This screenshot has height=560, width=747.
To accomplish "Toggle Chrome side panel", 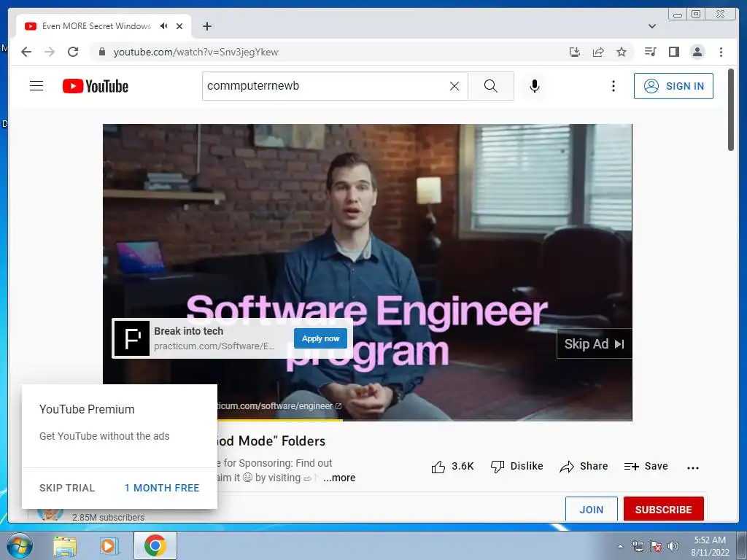I will (673, 52).
